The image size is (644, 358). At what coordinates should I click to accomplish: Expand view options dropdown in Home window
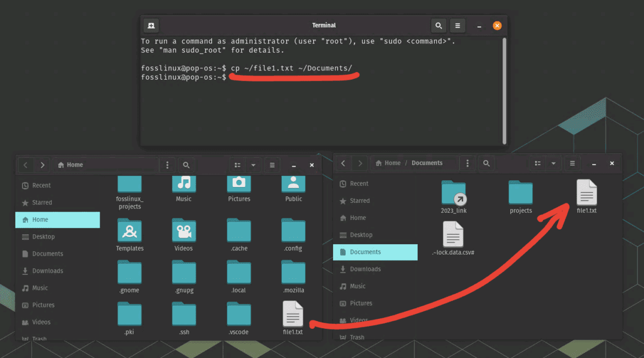tap(253, 165)
